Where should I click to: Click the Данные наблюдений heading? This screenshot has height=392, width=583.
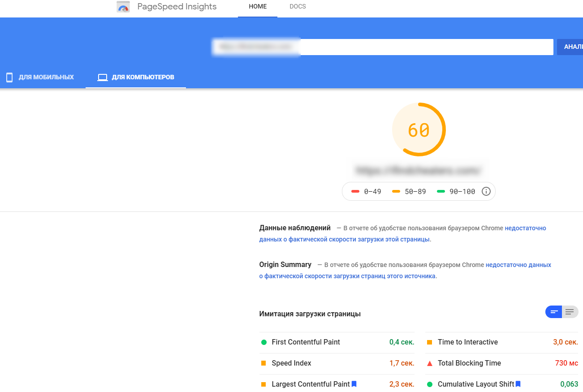(295, 228)
